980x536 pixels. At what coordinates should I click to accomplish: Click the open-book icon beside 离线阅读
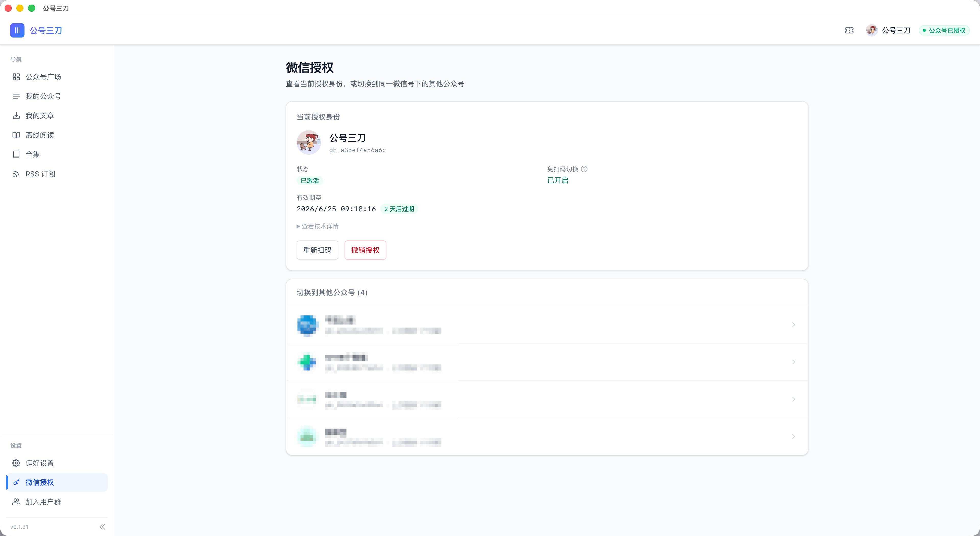16,135
